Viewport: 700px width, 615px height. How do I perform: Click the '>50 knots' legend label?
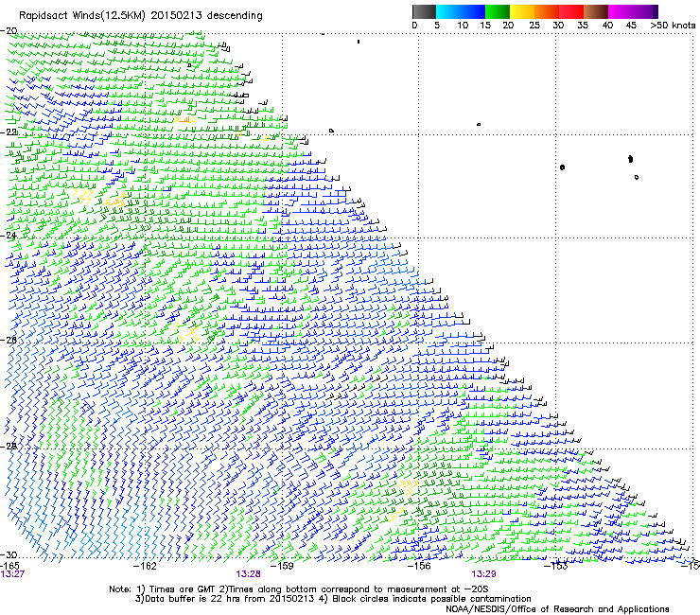(x=673, y=26)
